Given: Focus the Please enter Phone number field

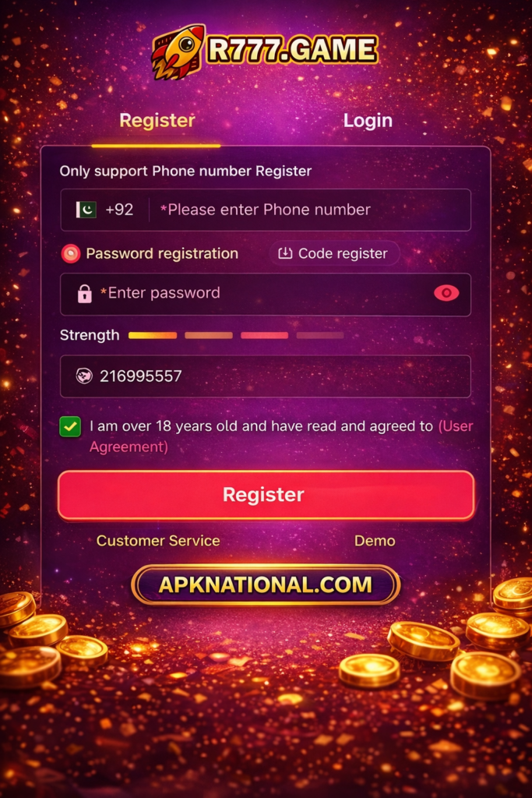Looking at the screenshot, I should click(x=310, y=210).
